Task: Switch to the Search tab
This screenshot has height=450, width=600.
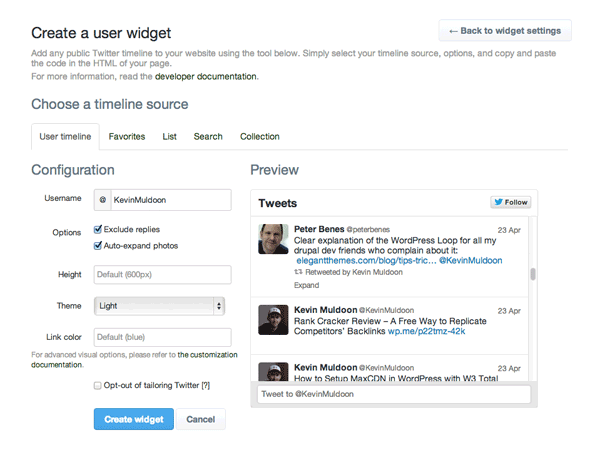Action: 208,137
